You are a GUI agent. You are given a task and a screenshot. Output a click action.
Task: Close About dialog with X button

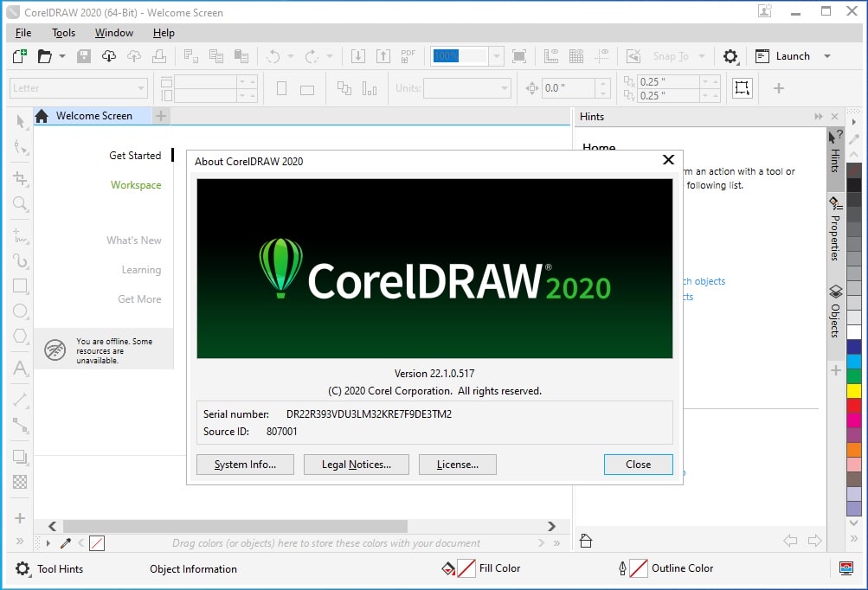[668, 160]
